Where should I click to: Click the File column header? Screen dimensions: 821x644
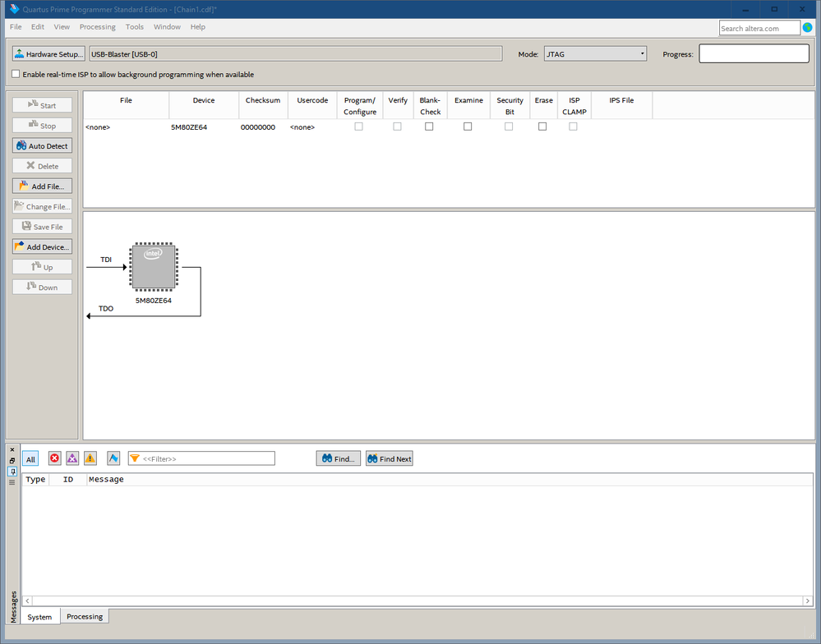[x=127, y=105]
